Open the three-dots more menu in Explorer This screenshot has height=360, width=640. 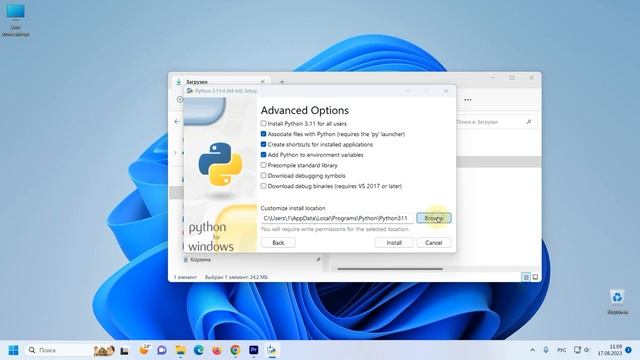468,100
